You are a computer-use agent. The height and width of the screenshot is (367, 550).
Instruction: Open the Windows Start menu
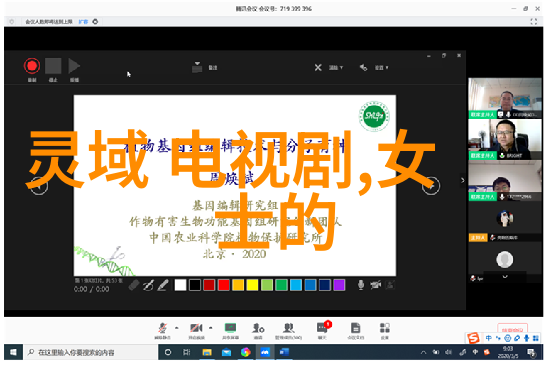point(13,352)
